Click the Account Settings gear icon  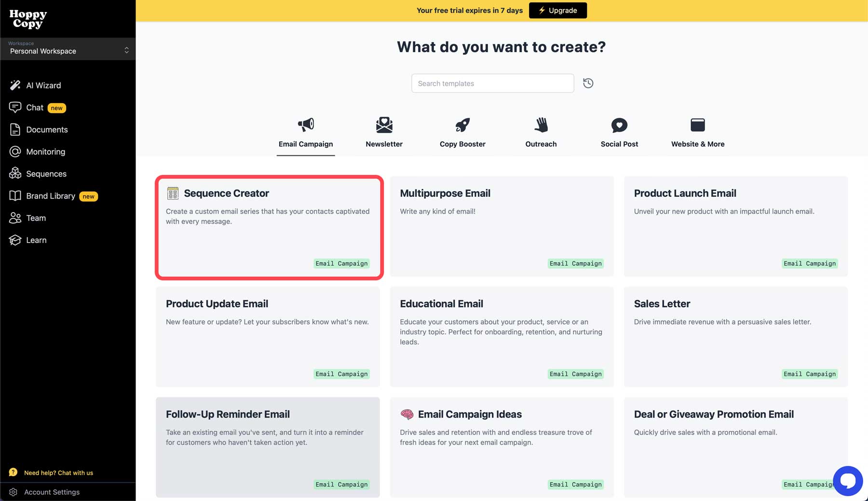click(x=14, y=492)
